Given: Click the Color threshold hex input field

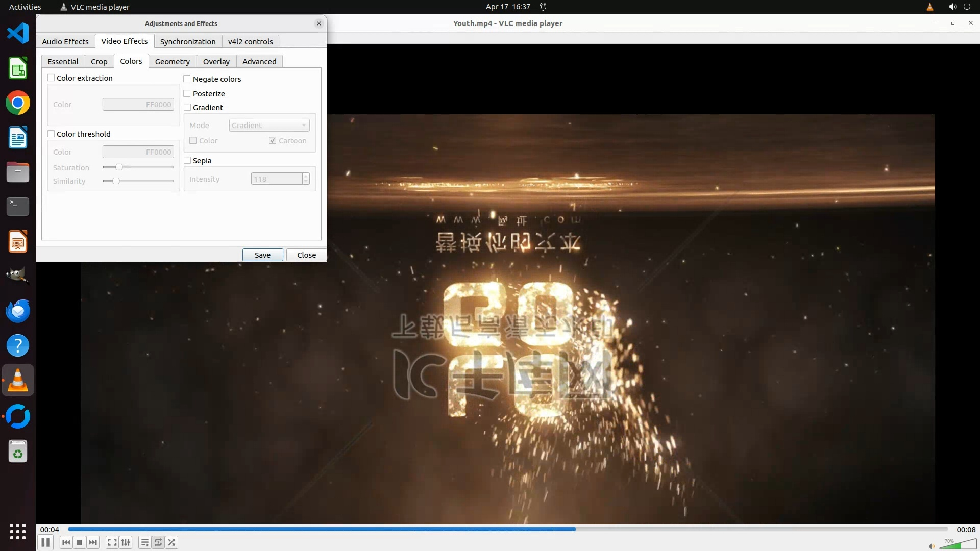Looking at the screenshot, I should point(138,152).
